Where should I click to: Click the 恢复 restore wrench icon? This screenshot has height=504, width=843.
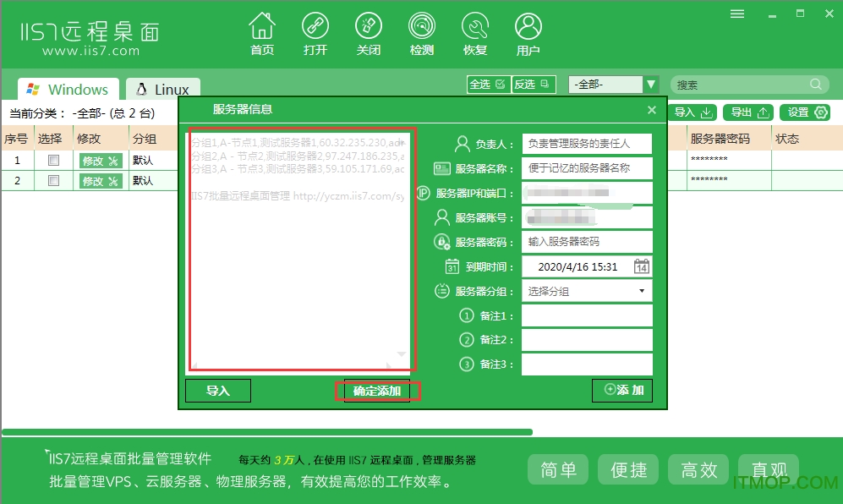coord(475,27)
